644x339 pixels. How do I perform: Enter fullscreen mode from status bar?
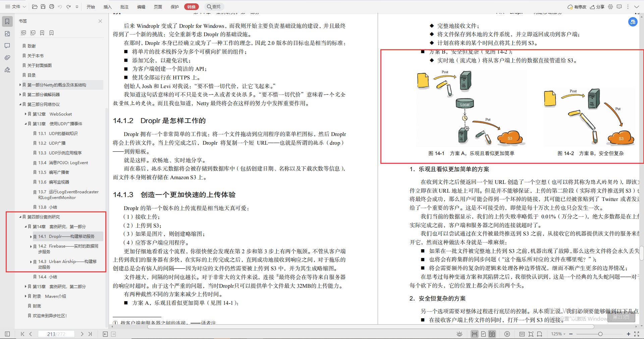tap(637, 334)
